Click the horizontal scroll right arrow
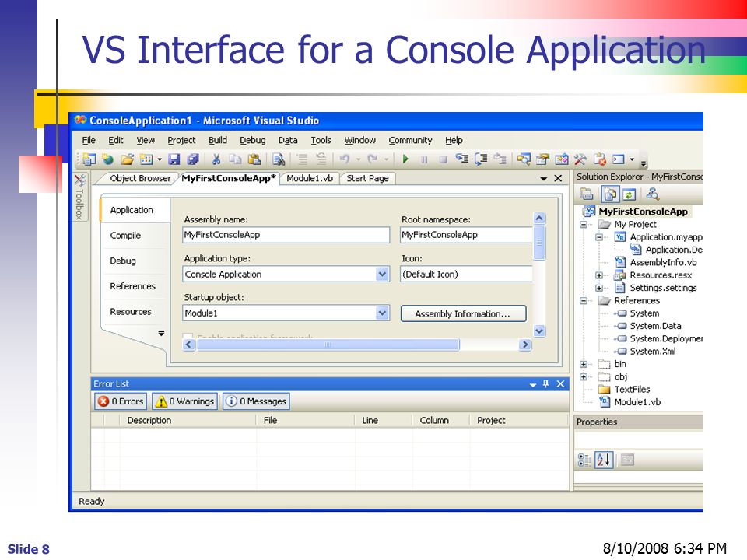747x560 pixels. tap(525, 345)
